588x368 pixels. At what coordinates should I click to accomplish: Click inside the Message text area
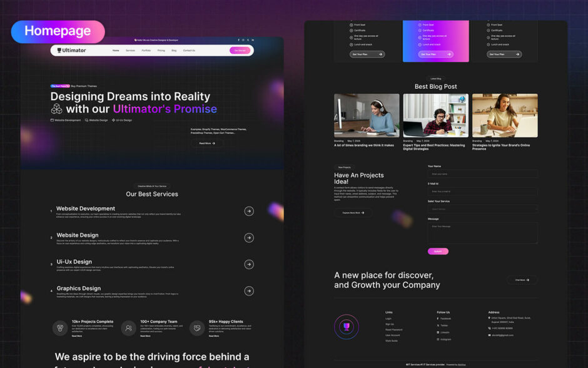482,233
